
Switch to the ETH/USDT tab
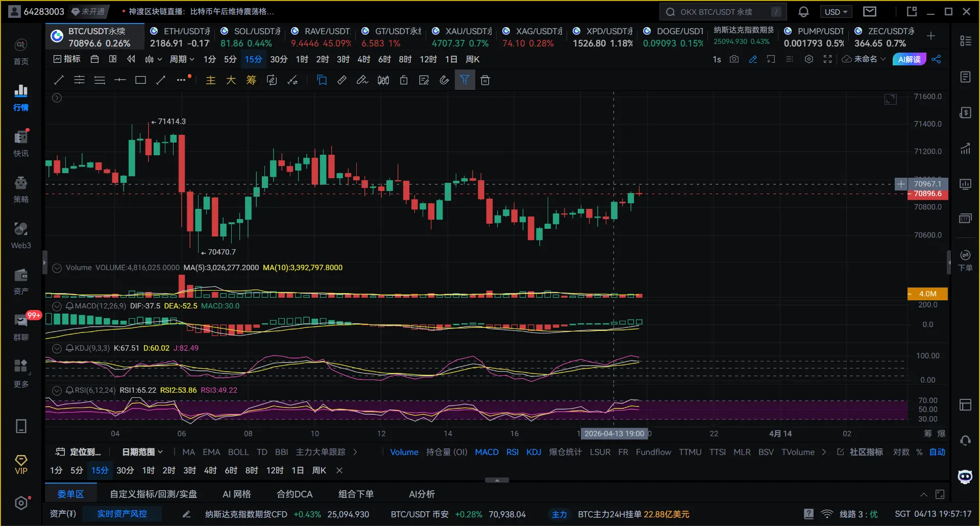(180, 37)
